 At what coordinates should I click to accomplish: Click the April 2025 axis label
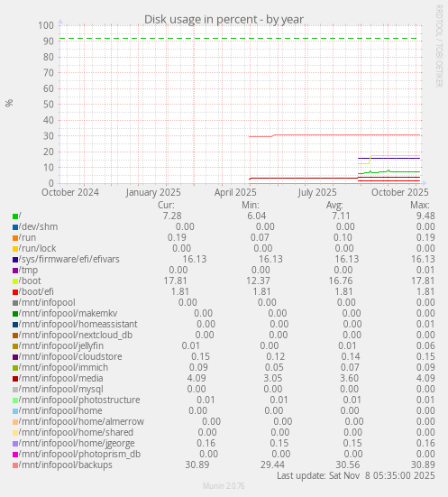[x=235, y=192]
